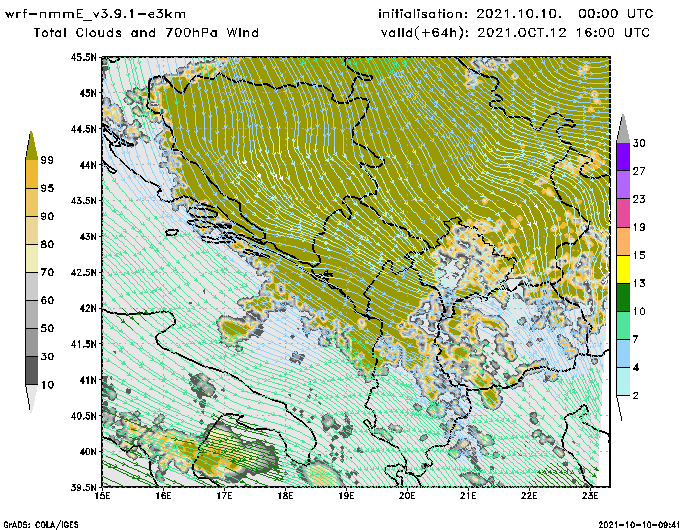This screenshot has height=530, width=700.
Task: Click the '21E' longitude label
Action: click(x=468, y=496)
